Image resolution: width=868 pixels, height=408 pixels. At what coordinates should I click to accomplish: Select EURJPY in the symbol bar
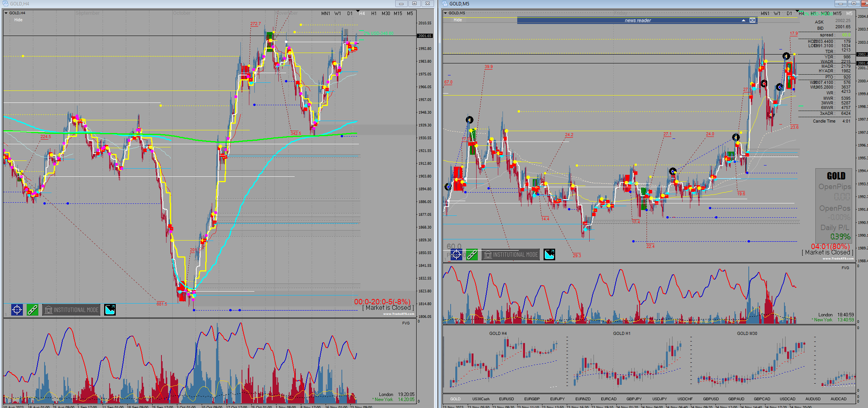pyautogui.click(x=558, y=399)
